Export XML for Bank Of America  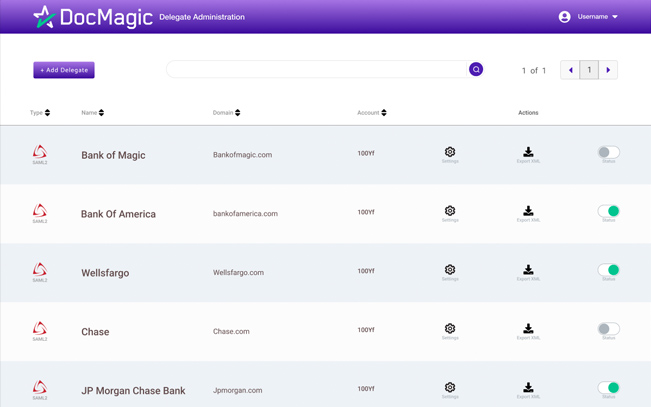pyautogui.click(x=528, y=211)
